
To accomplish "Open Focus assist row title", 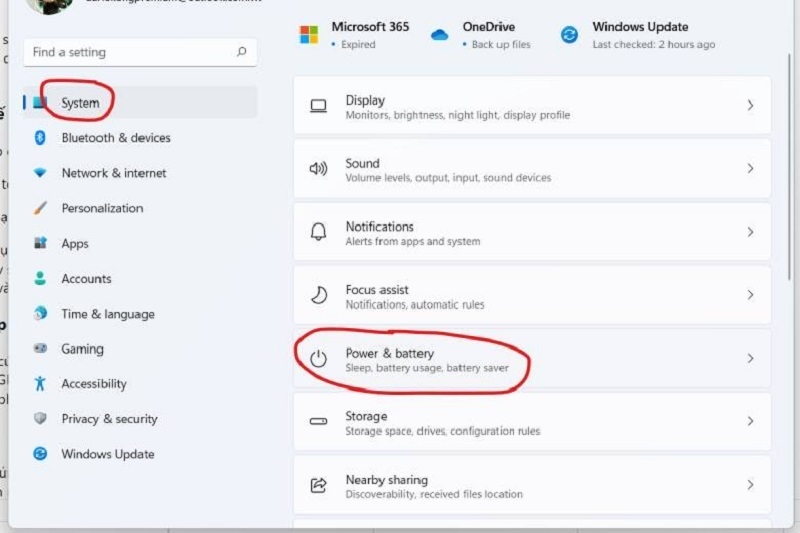I will point(377,290).
